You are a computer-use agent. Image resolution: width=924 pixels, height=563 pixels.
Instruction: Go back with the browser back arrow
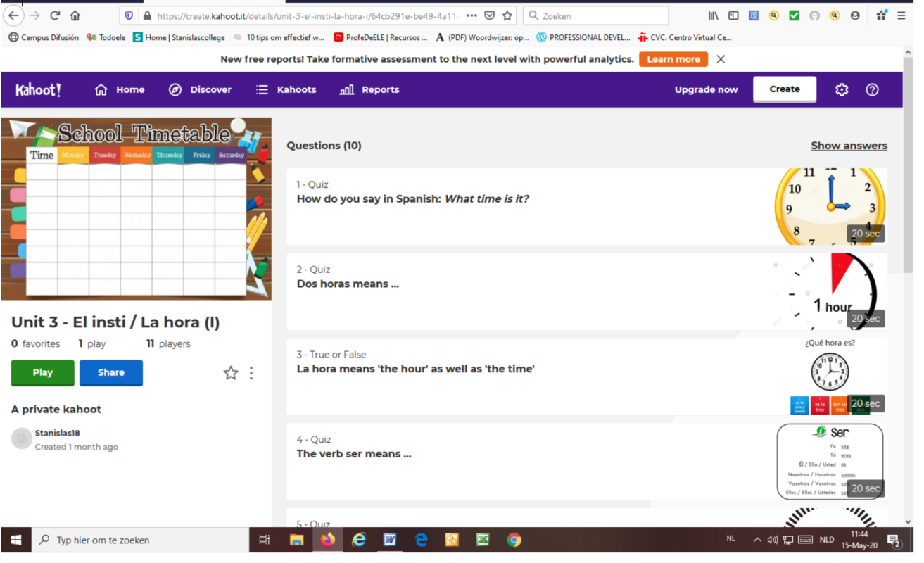(x=13, y=15)
